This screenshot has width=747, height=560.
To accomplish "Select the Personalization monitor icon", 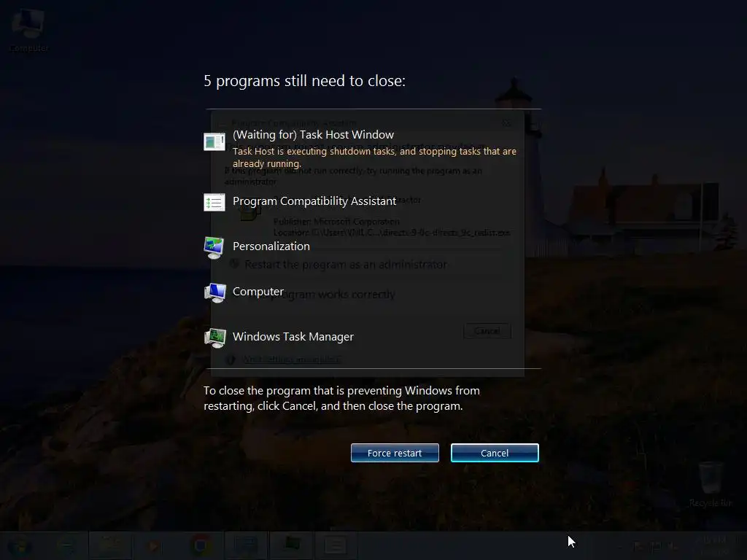I will click(x=214, y=248).
